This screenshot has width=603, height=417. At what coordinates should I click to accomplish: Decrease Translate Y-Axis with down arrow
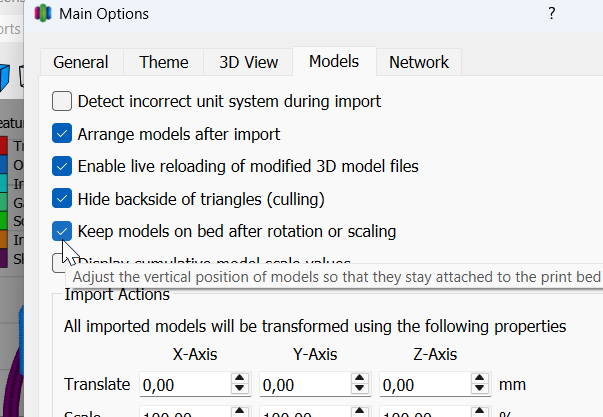pyautogui.click(x=360, y=388)
